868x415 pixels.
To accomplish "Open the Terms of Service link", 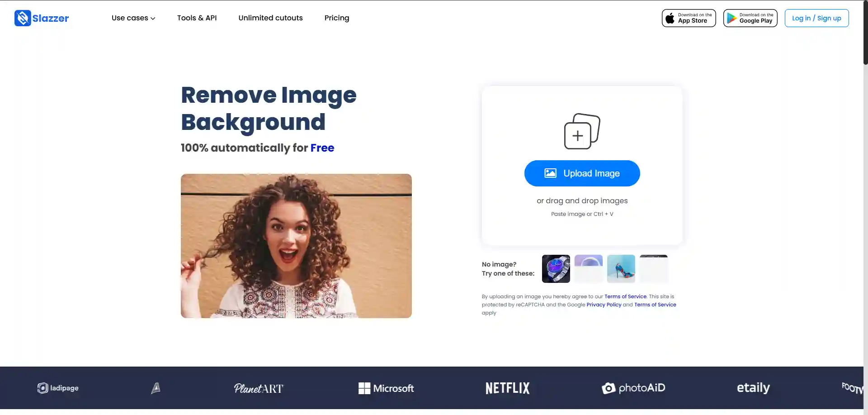I will click(625, 296).
